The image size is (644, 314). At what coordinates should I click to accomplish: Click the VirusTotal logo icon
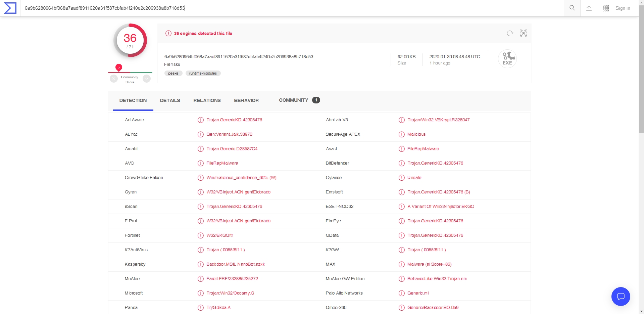pos(10,8)
